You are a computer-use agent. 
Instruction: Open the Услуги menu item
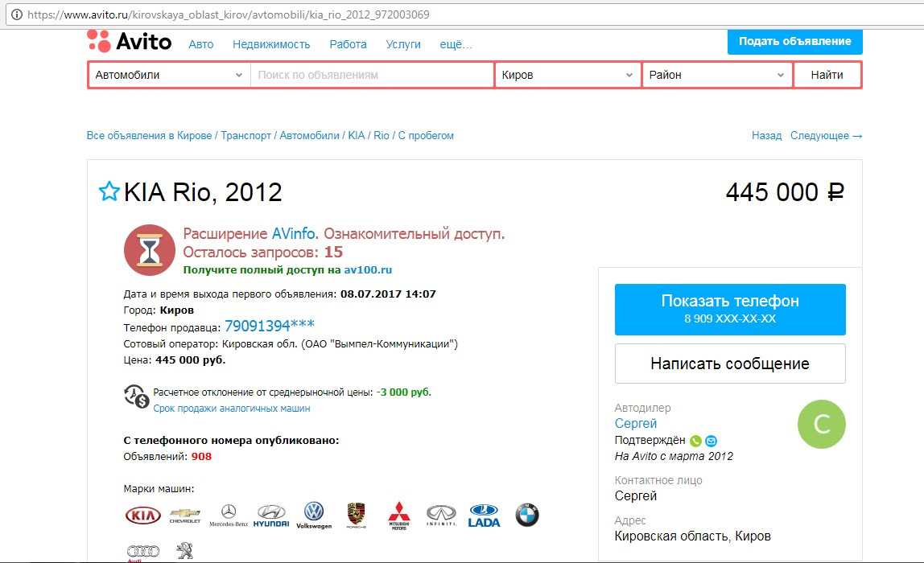tap(403, 44)
